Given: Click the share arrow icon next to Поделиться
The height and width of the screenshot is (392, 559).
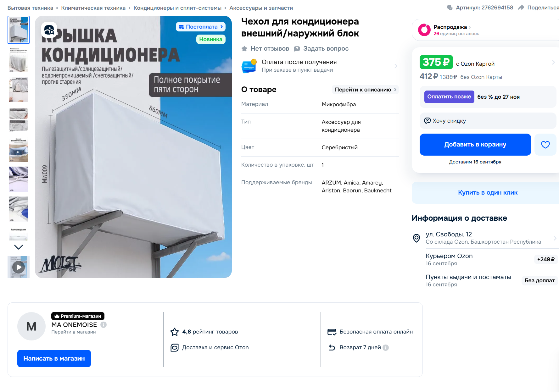Looking at the screenshot, I should 521,8.
